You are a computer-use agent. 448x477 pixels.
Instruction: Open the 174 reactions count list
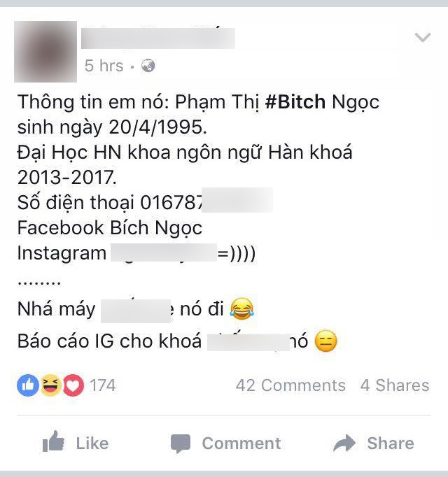103,385
